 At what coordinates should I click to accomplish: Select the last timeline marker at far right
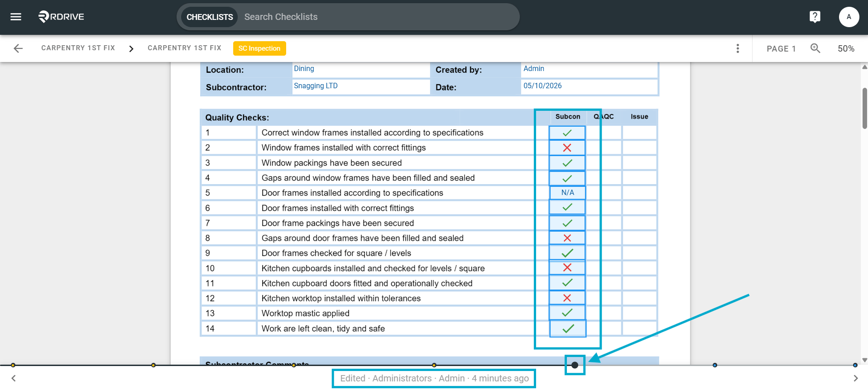tap(855, 365)
